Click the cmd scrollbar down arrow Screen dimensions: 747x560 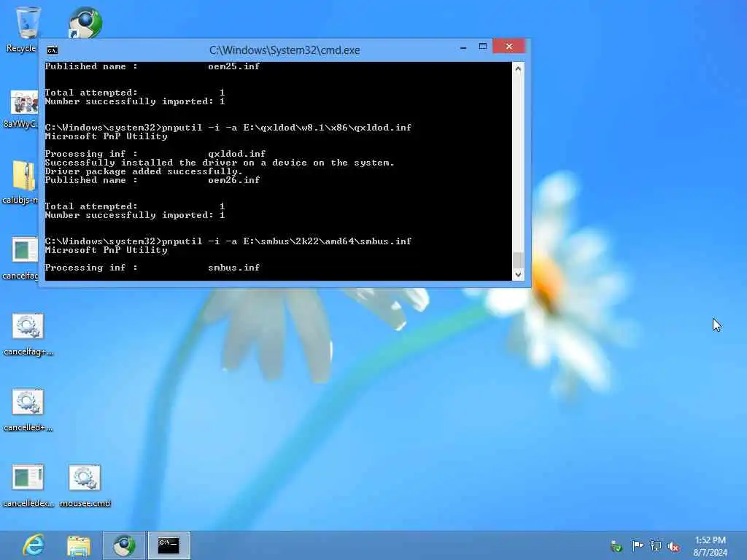coord(518,275)
